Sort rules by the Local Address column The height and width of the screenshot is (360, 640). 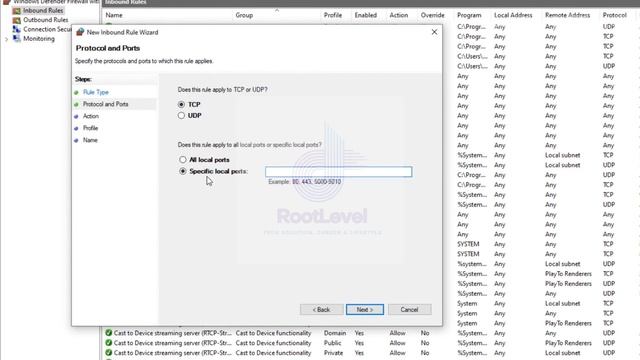tap(513, 15)
